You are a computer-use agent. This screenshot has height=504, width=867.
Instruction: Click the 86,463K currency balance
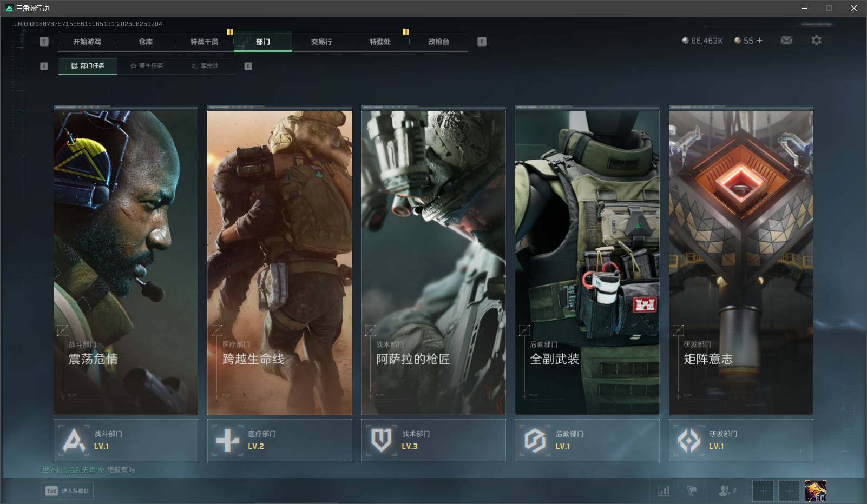(707, 41)
